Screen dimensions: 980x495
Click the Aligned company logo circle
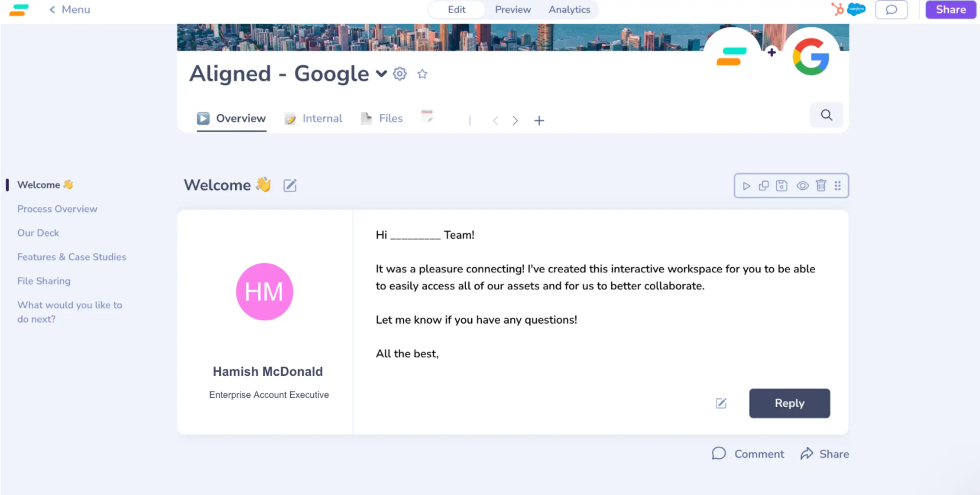(x=732, y=56)
